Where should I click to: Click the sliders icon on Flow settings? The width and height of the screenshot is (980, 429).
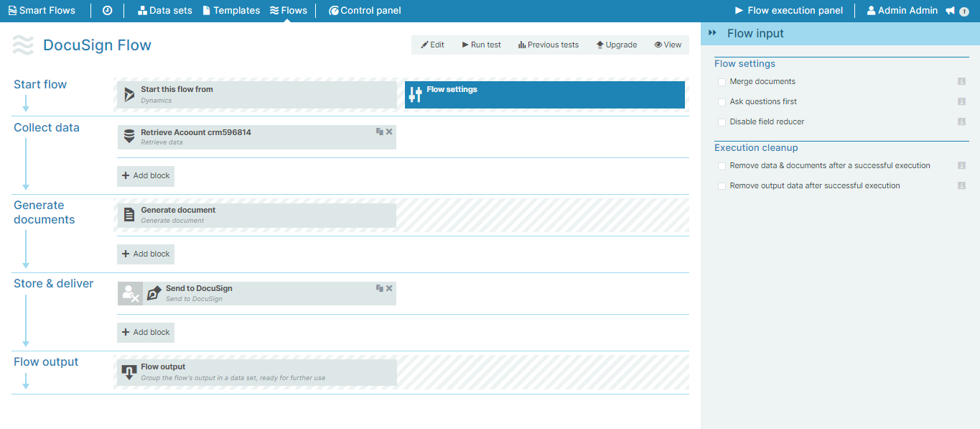tap(415, 95)
